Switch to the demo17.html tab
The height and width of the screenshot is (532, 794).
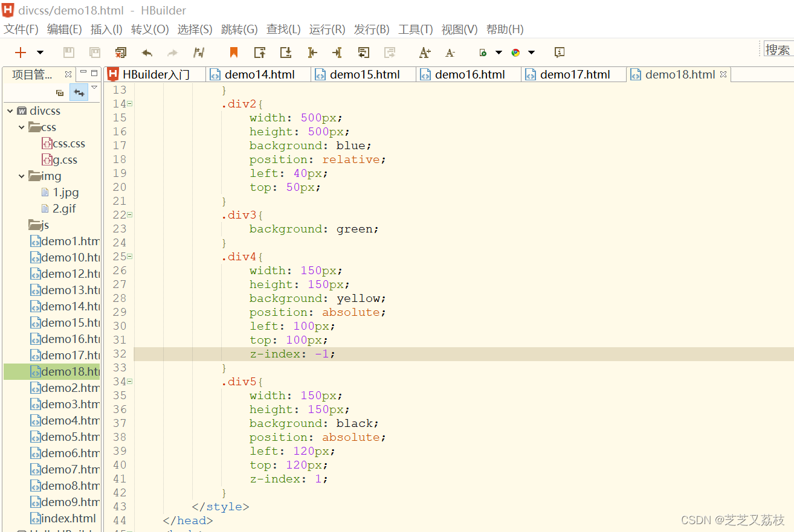(x=574, y=74)
